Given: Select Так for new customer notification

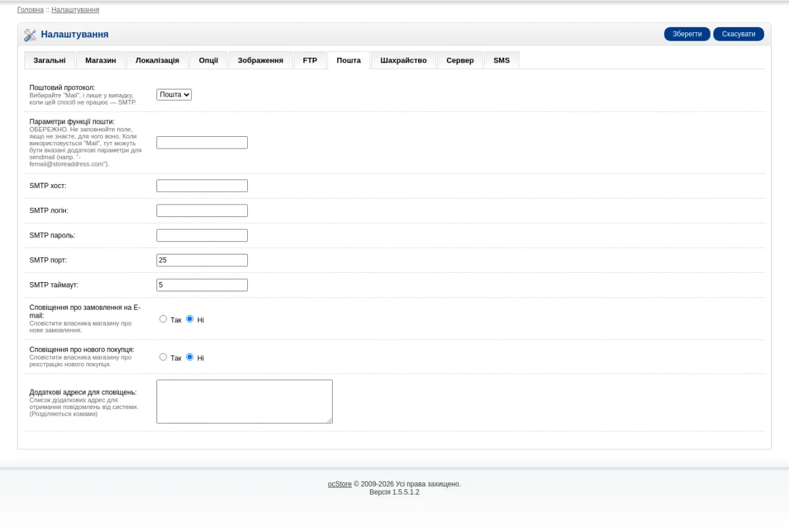Looking at the screenshot, I should click(x=163, y=357).
